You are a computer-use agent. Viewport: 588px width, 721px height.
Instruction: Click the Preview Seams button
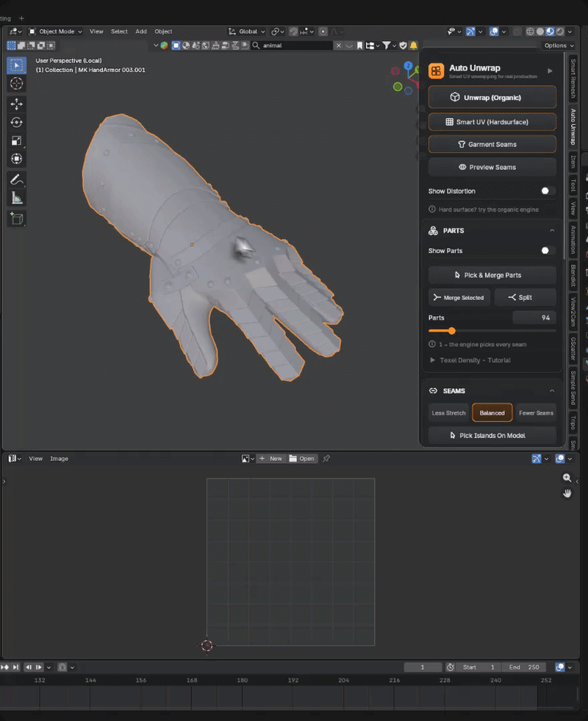pos(492,168)
